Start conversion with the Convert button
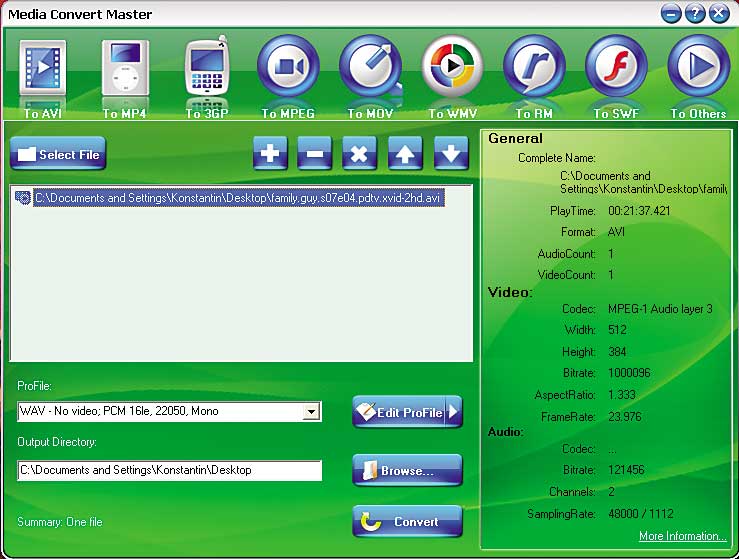This screenshot has width=739, height=559. click(407, 521)
